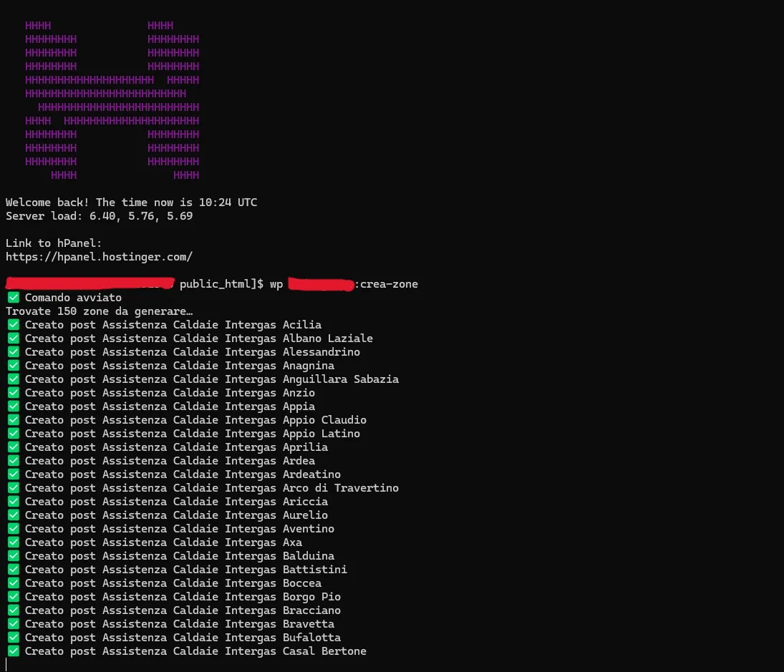This screenshot has height=672, width=784.
Task: Click the check icon on the Aventino row
Action: (14, 529)
